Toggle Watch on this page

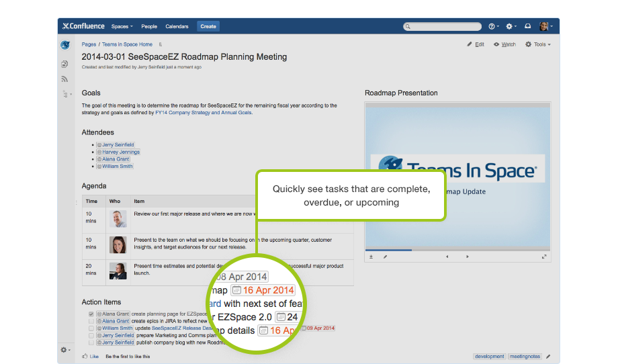[x=504, y=44]
